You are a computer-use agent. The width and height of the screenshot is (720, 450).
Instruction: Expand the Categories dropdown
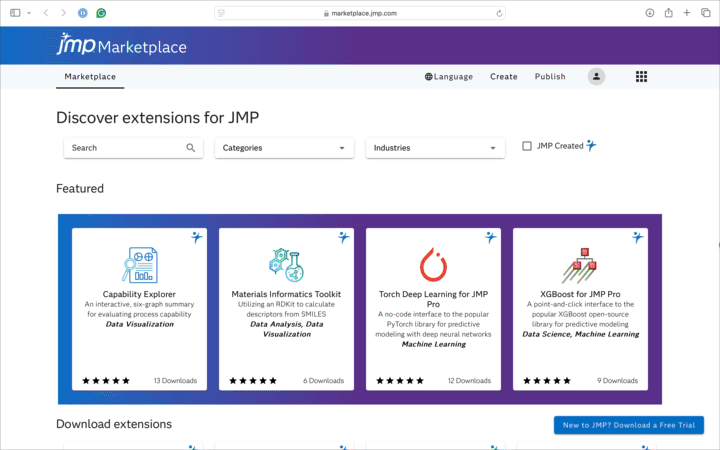[x=284, y=148]
